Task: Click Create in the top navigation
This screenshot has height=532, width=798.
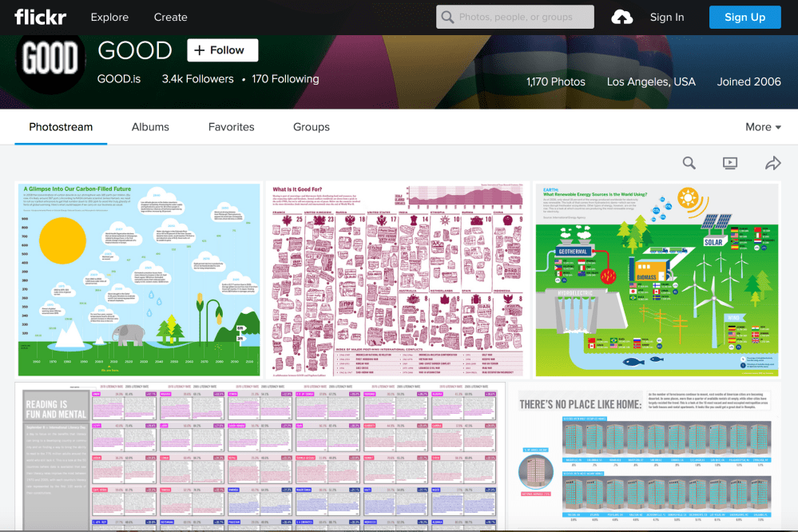Action: coord(170,16)
